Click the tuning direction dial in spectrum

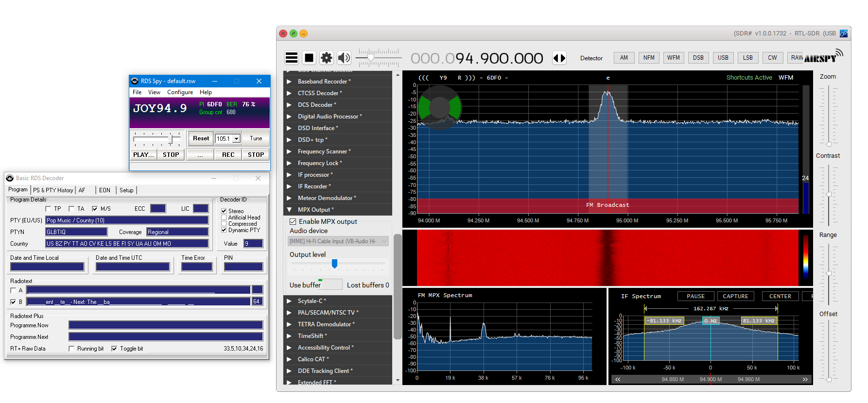439,108
